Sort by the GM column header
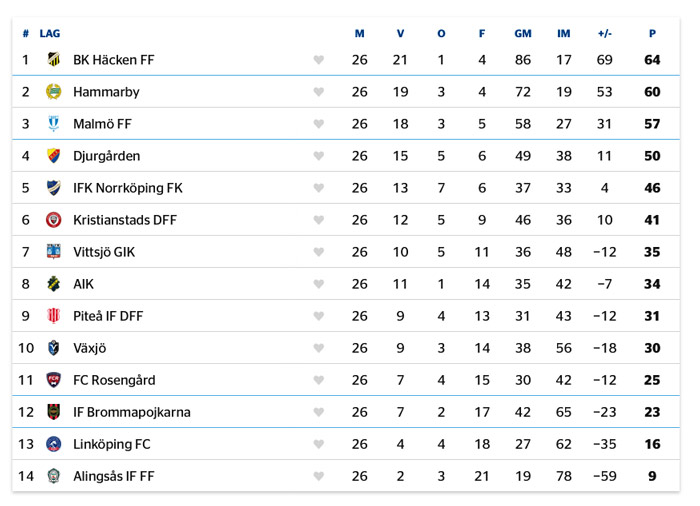Image resolution: width=700 pixels, height=506 pixels. click(523, 34)
